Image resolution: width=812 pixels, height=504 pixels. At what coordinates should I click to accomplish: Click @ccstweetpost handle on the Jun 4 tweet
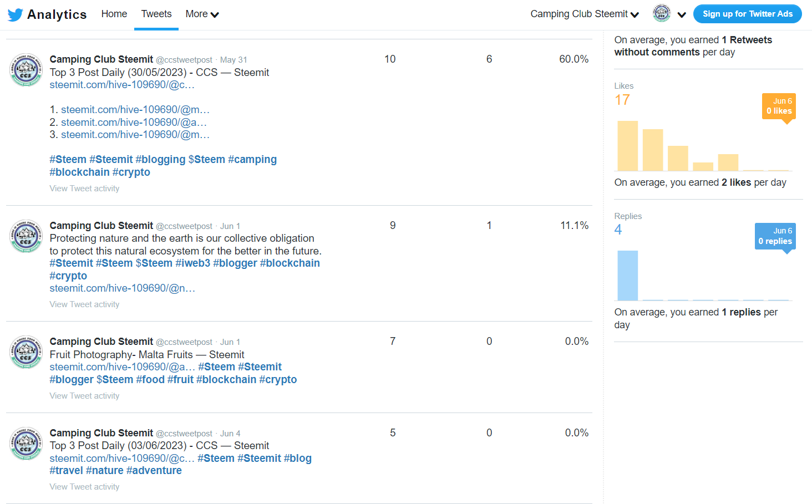(184, 434)
